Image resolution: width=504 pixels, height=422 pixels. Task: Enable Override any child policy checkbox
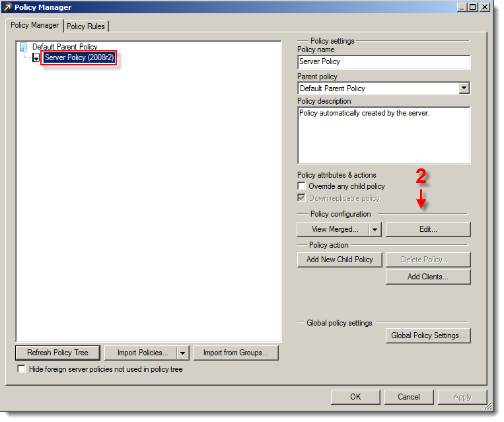[301, 186]
